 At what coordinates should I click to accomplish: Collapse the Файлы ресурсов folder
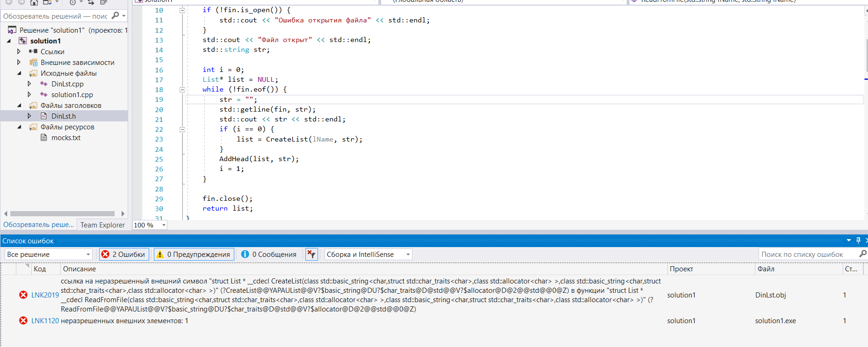(x=19, y=127)
